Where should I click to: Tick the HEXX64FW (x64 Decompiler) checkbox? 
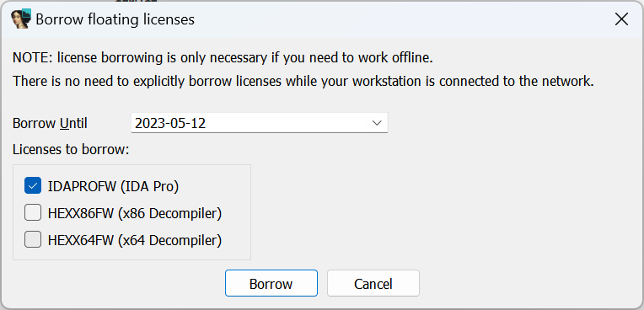tap(33, 240)
